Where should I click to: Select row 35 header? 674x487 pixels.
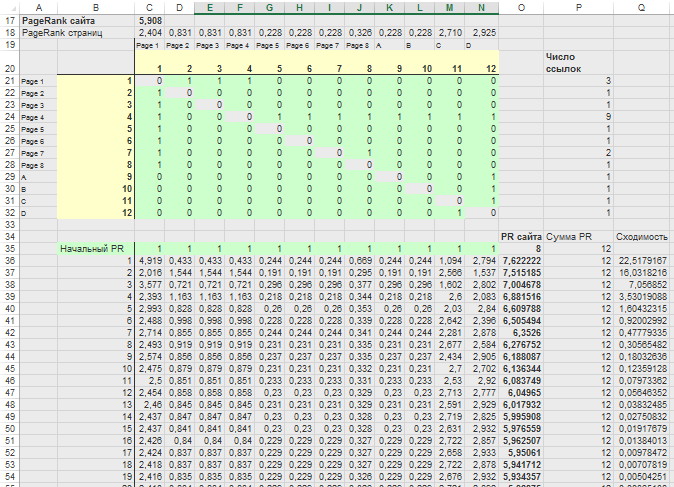(x=8, y=248)
